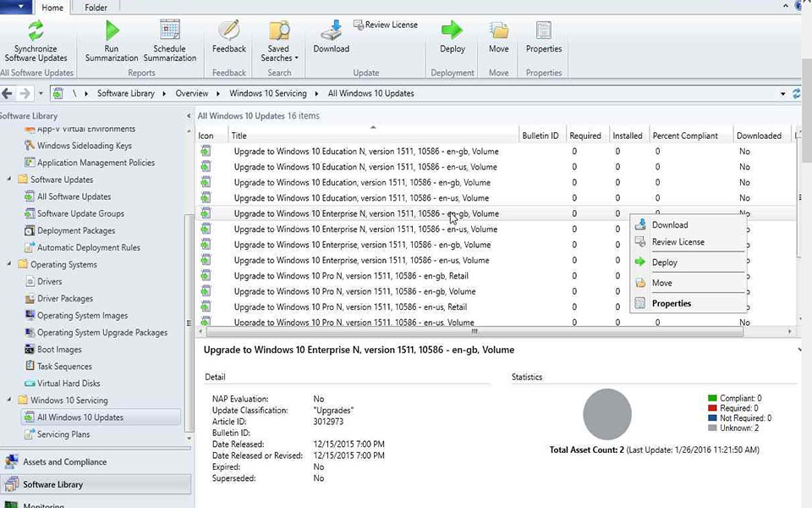The width and height of the screenshot is (812, 508).
Task: Open Boot Images node
Action: pos(53,350)
